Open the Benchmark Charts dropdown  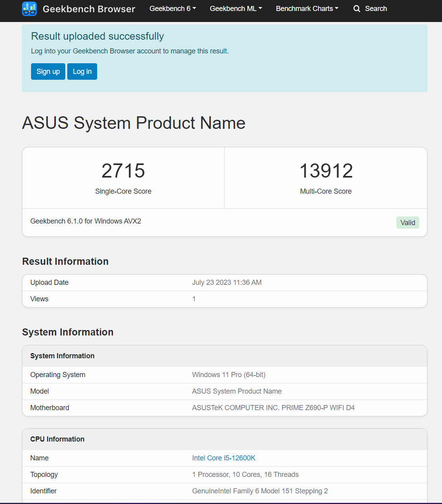(307, 9)
